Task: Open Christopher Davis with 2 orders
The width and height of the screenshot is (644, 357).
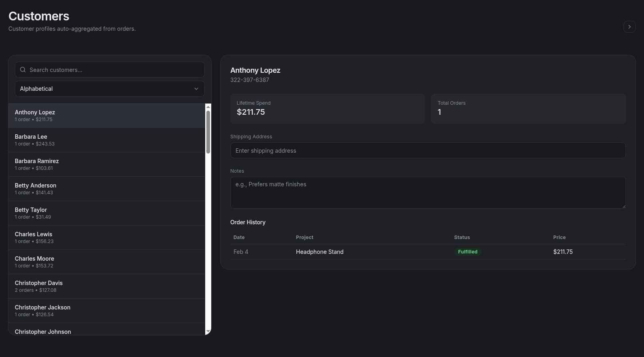Action: pos(106,286)
